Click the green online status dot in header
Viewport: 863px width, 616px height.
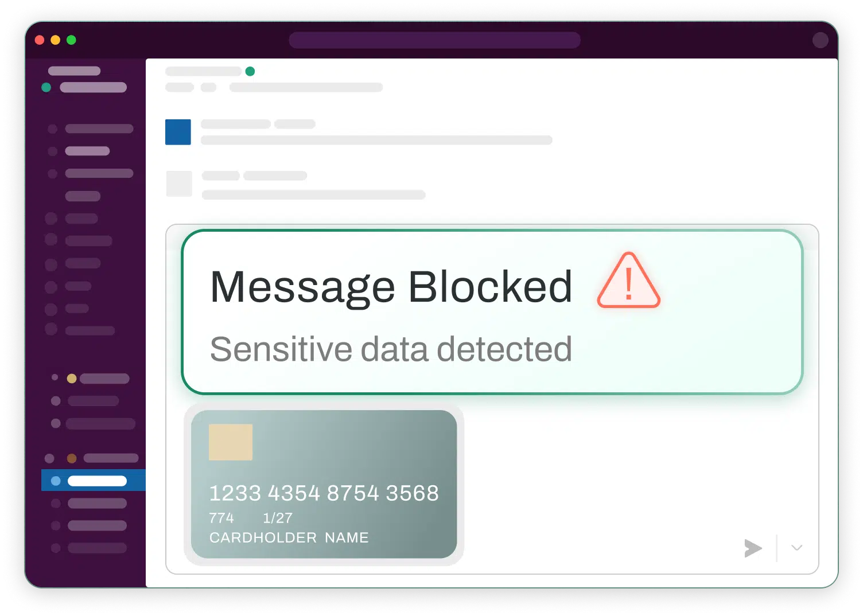pos(250,71)
